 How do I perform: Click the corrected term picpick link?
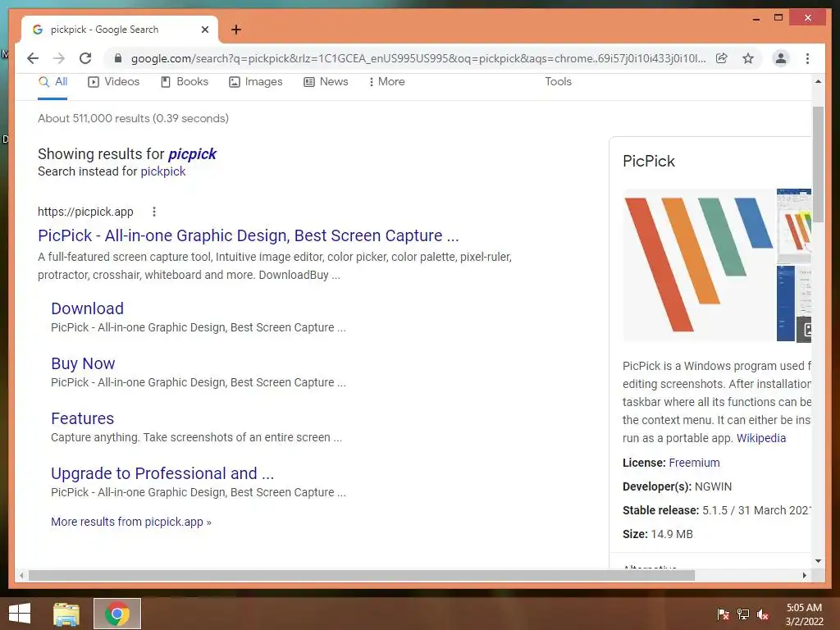click(x=192, y=154)
